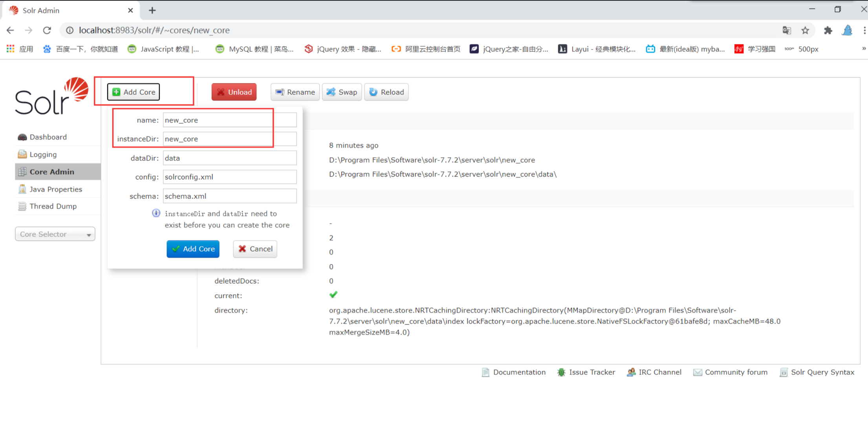This screenshot has width=868, height=428.
Task: Open the Google Translate page icon
Action: (786, 30)
